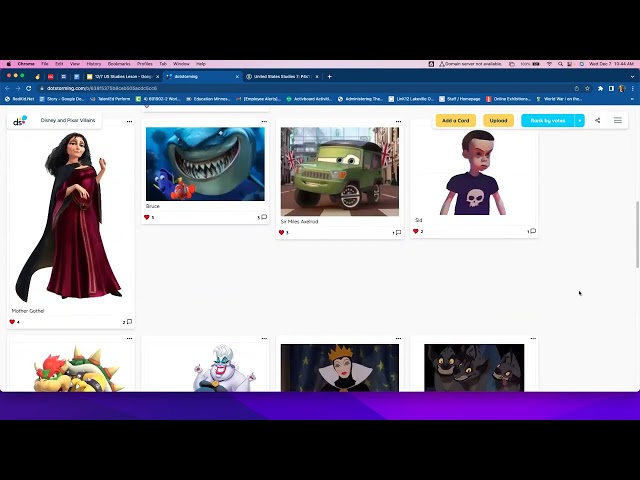Show more bookmarks overflow chevron
The height and width of the screenshot is (480, 640).
coord(632,99)
